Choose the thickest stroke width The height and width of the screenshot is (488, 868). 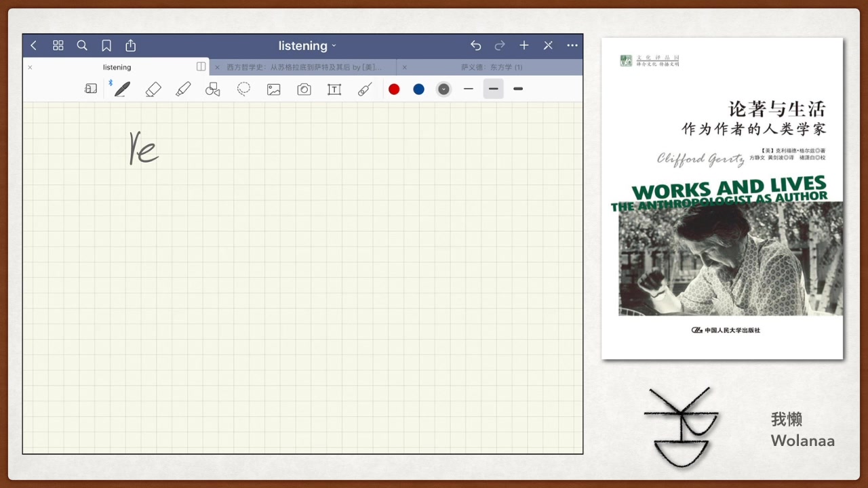(x=518, y=89)
